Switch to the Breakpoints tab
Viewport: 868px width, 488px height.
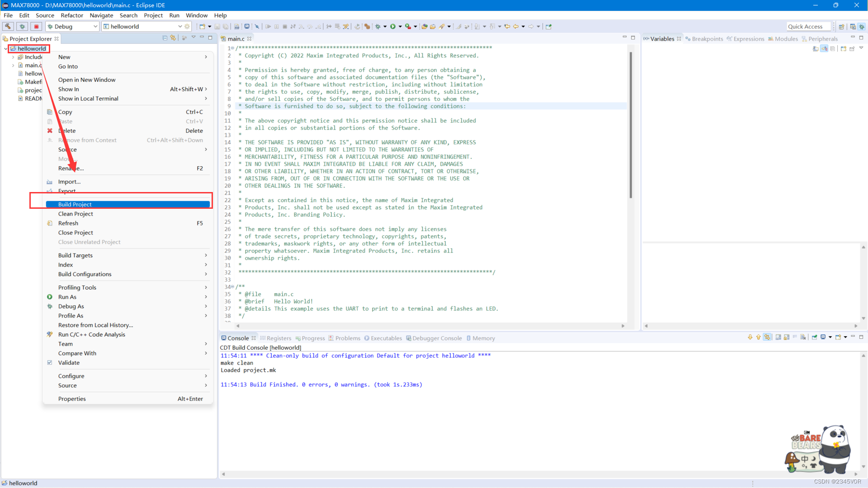[x=704, y=39]
